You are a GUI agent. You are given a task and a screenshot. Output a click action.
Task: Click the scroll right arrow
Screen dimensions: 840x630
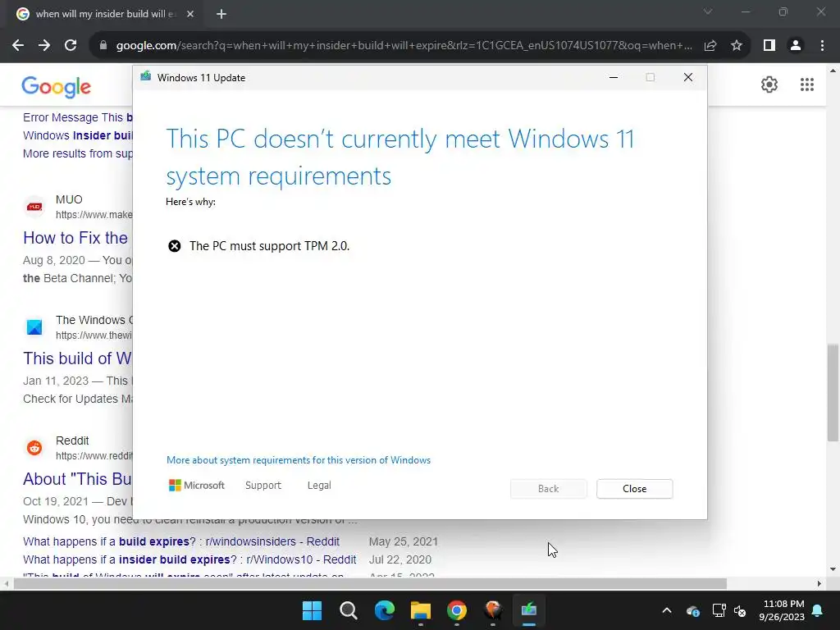pos(819,583)
